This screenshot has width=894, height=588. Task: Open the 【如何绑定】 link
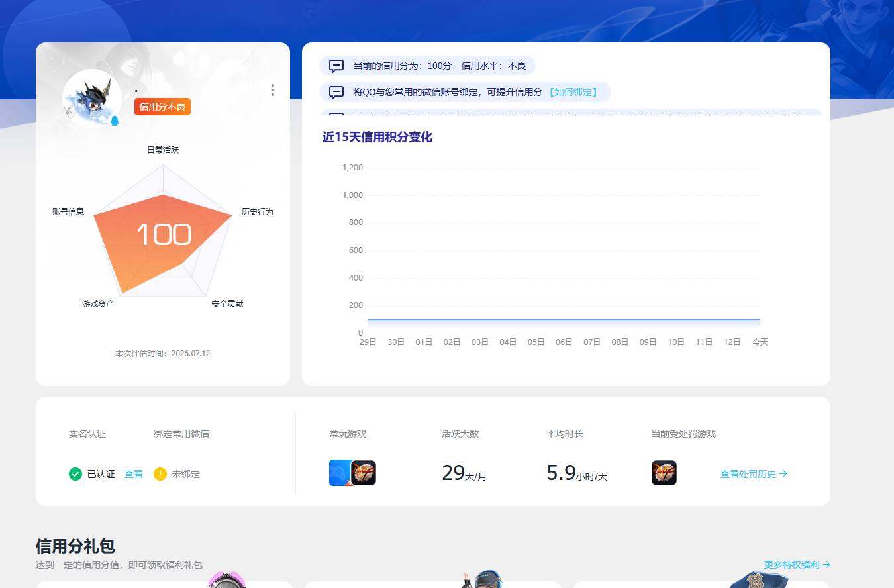tap(573, 92)
